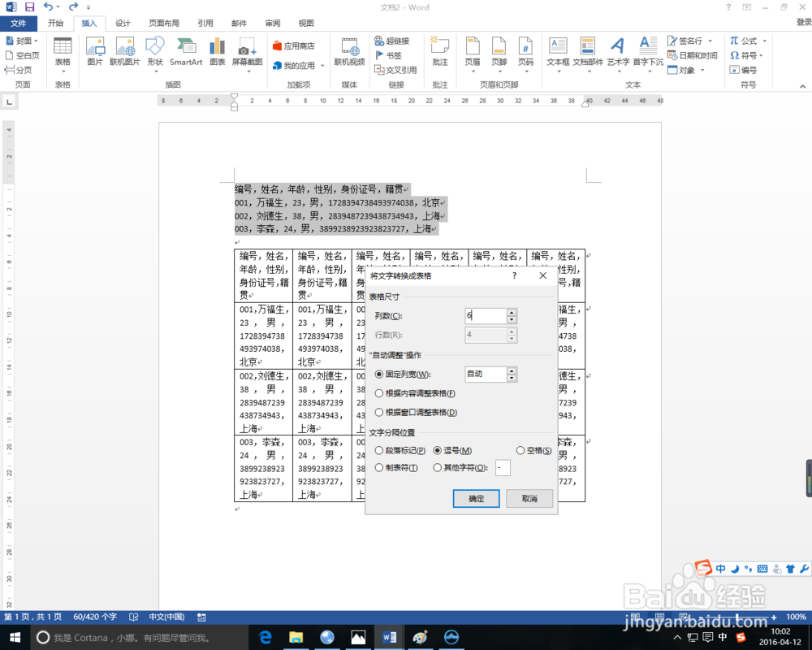
Task: Insert a SmartArt graphic
Action: coord(186,52)
